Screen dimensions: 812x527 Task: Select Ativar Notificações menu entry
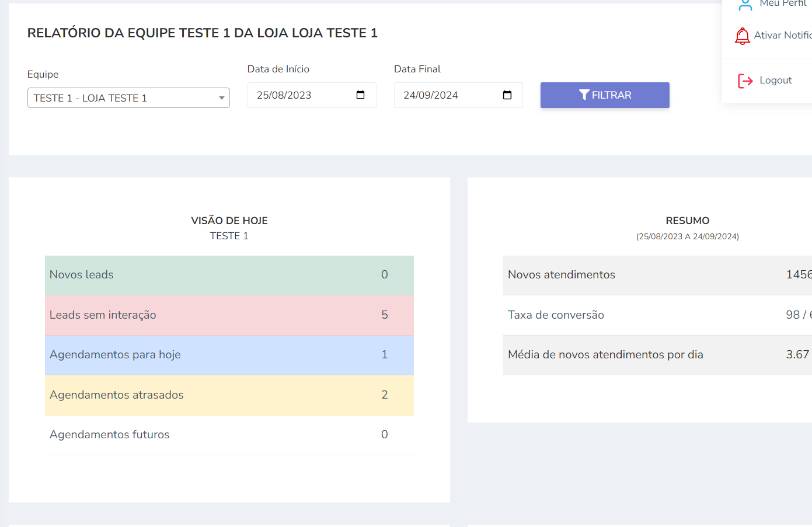click(x=782, y=35)
